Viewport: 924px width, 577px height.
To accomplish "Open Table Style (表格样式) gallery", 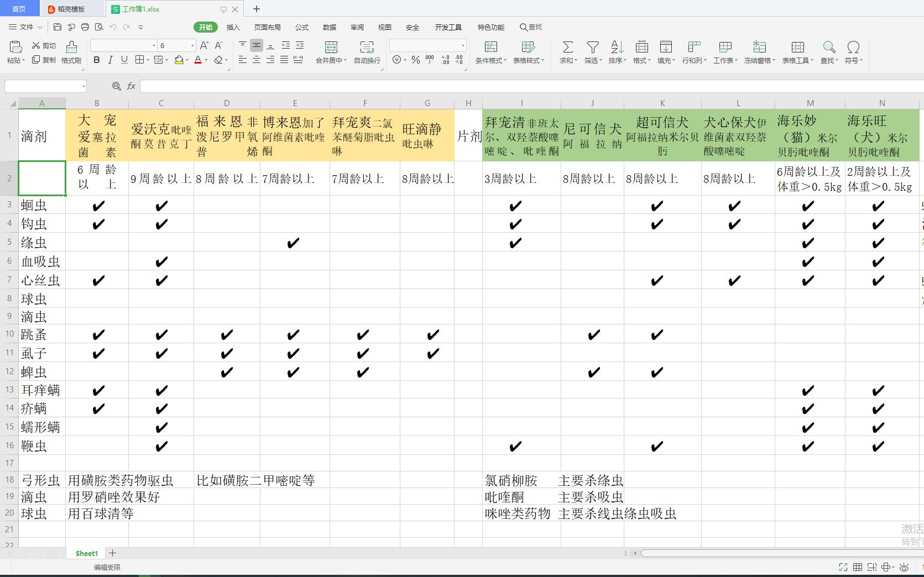I will pos(528,52).
